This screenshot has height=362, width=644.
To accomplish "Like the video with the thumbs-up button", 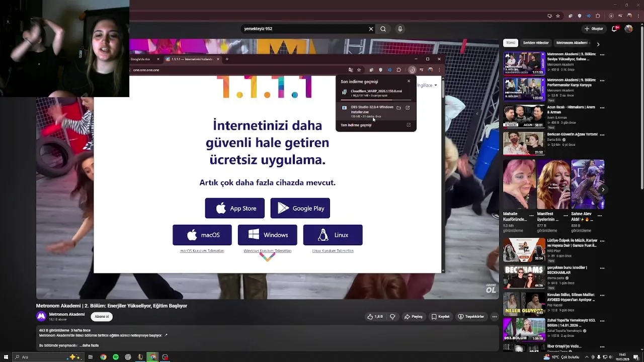I will point(375,317).
